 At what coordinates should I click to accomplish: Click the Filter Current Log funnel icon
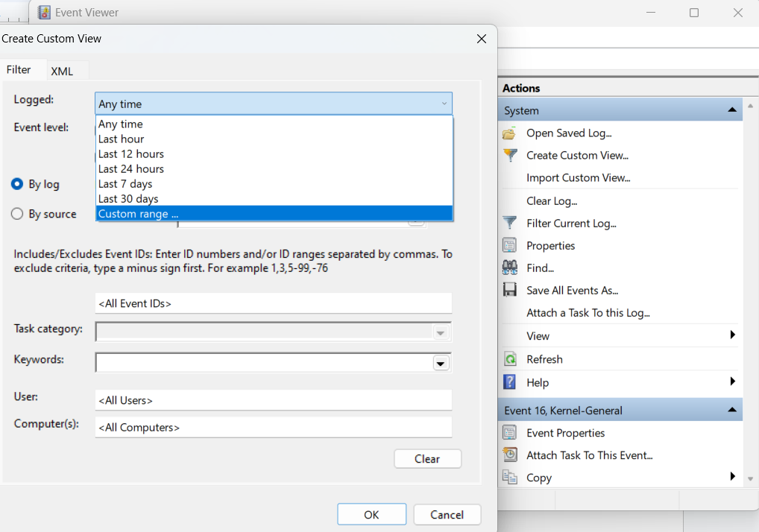509,224
